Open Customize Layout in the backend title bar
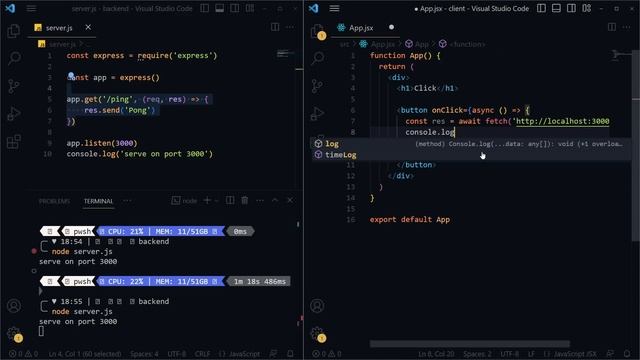The height and width of the screenshot is (360, 640). tap(250, 8)
